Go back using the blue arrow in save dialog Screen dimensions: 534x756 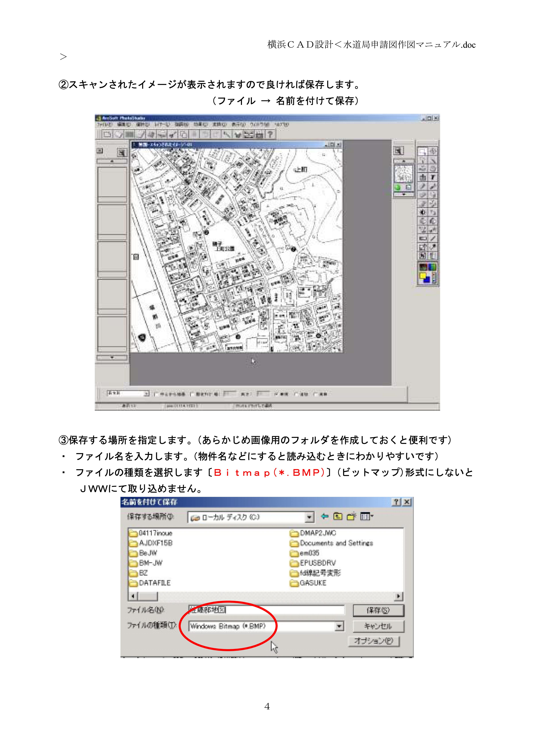(325, 516)
